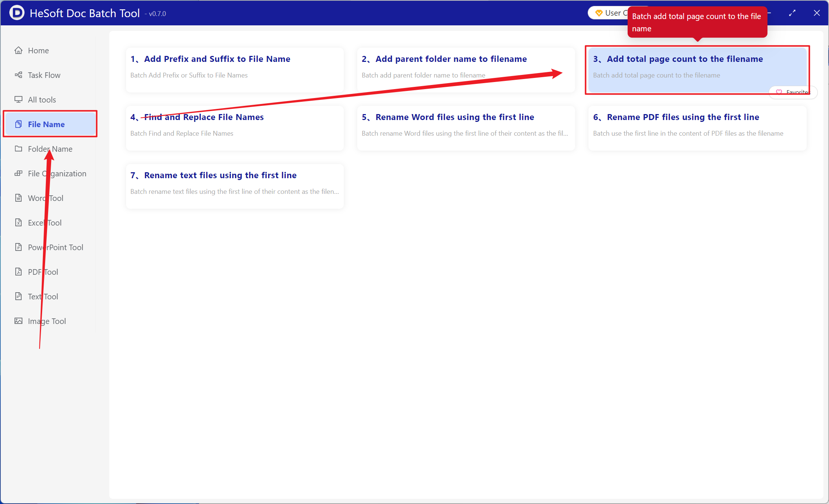Click the Task Flow icon
The width and height of the screenshot is (829, 504).
point(18,75)
